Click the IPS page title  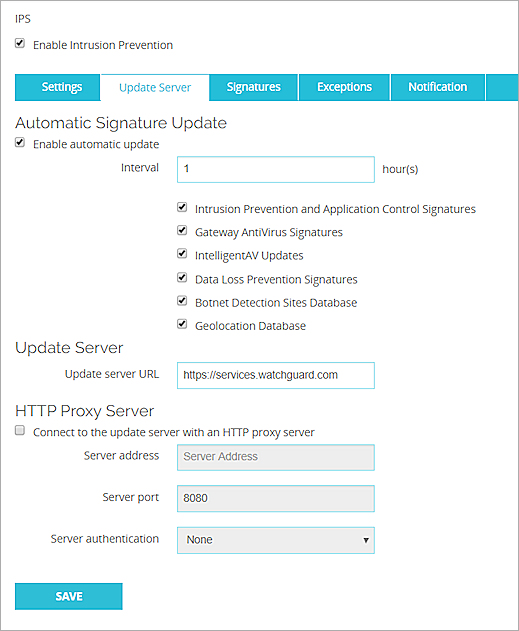[23, 19]
